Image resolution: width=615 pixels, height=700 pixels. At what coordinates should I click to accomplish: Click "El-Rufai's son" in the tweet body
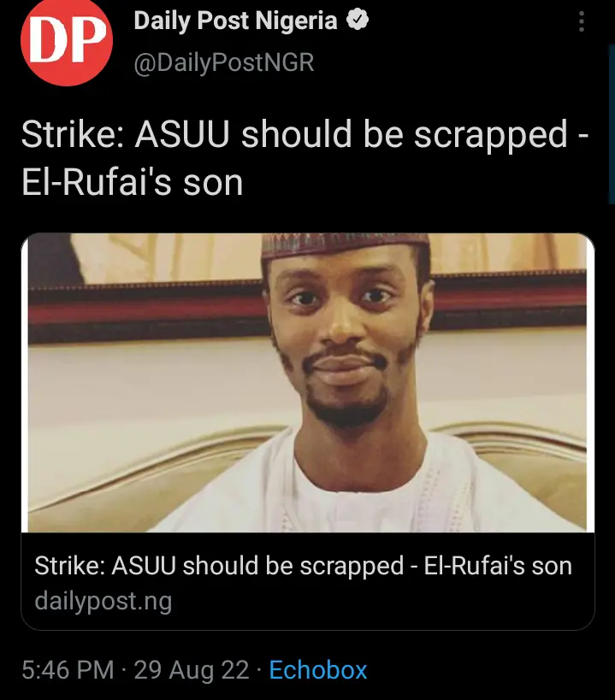click(x=132, y=181)
